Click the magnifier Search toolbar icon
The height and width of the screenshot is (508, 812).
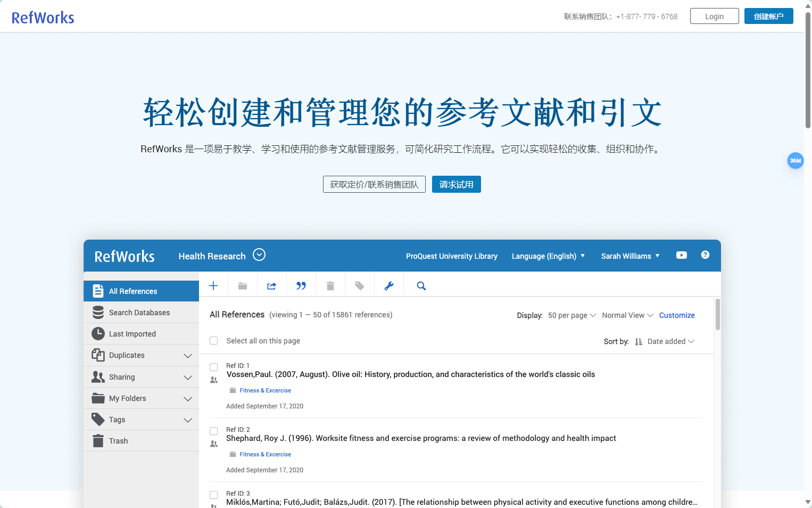[x=421, y=286]
